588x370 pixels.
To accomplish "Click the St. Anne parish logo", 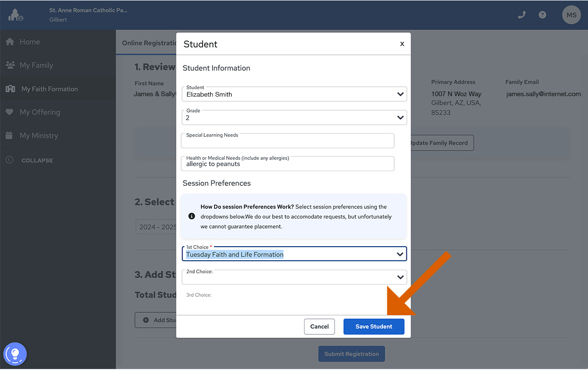I will pyautogui.click(x=15, y=15).
